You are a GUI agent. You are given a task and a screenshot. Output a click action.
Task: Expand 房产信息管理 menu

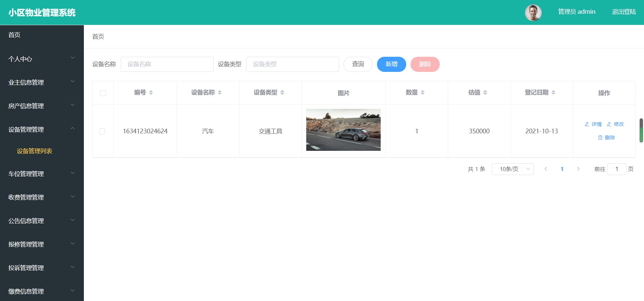click(42, 106)
